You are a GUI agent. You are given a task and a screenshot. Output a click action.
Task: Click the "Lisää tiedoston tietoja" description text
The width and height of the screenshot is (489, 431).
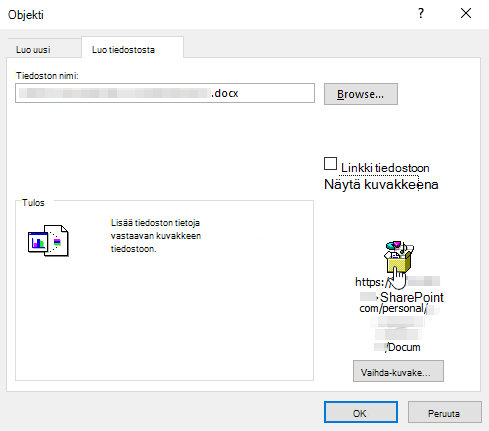[156, 236]
